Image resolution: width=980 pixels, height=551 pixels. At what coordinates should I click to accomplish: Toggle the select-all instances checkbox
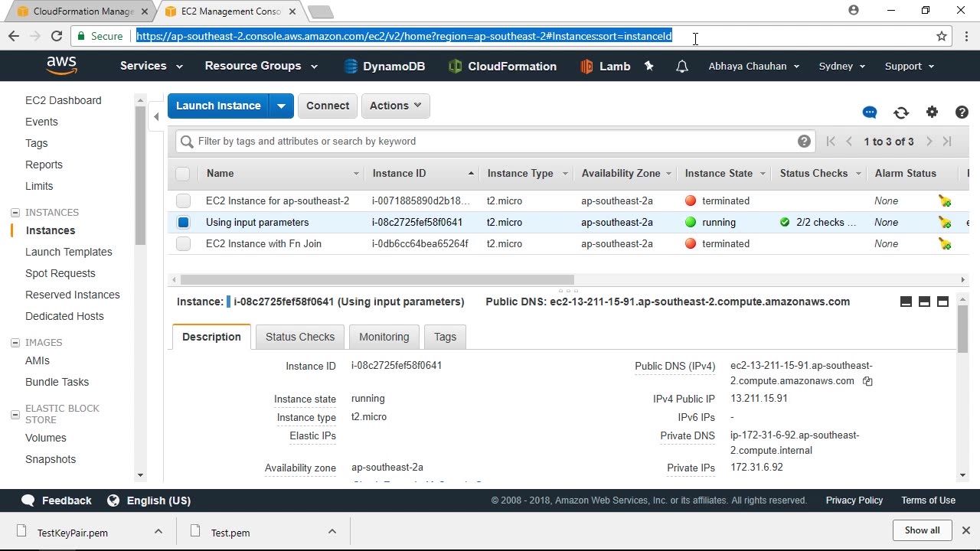coord(182,174)
